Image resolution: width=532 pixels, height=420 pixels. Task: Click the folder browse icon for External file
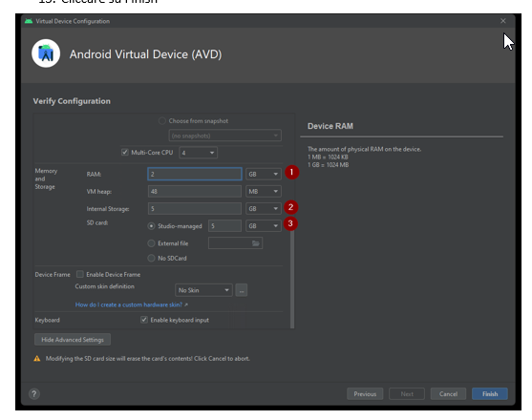[x=255, y=243]
